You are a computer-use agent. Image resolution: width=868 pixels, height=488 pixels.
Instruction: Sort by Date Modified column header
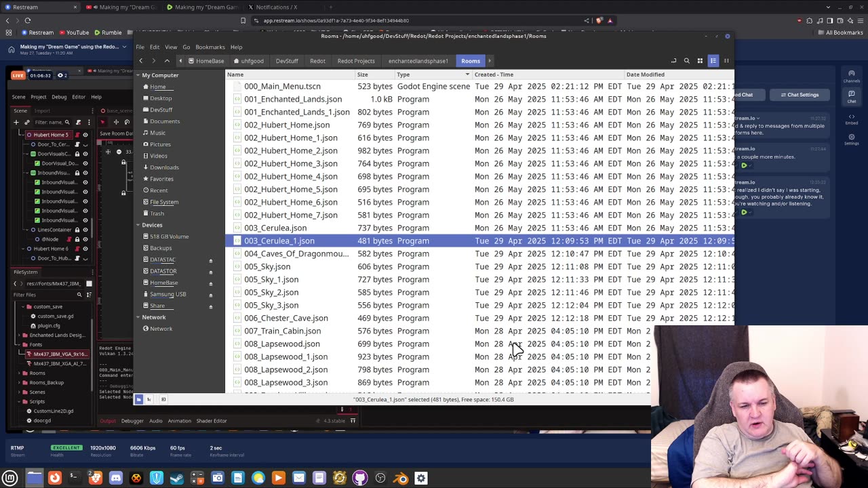tap(679, 75)
